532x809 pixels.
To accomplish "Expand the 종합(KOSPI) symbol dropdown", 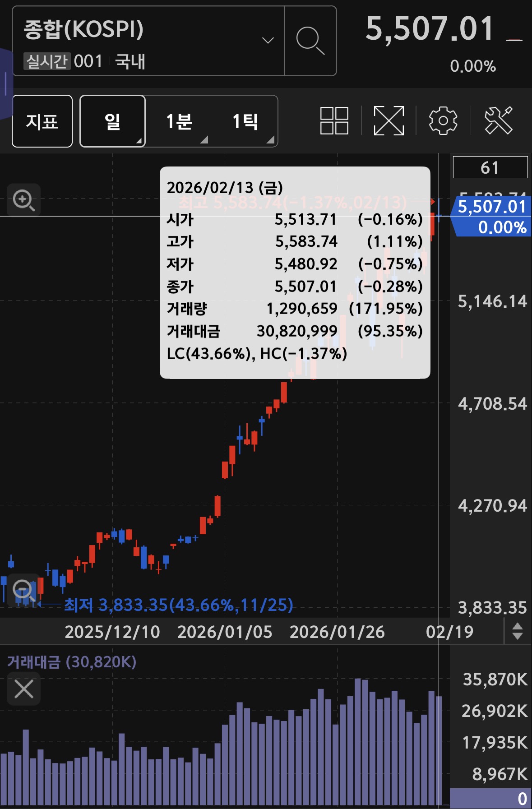I will click(268, 41).
